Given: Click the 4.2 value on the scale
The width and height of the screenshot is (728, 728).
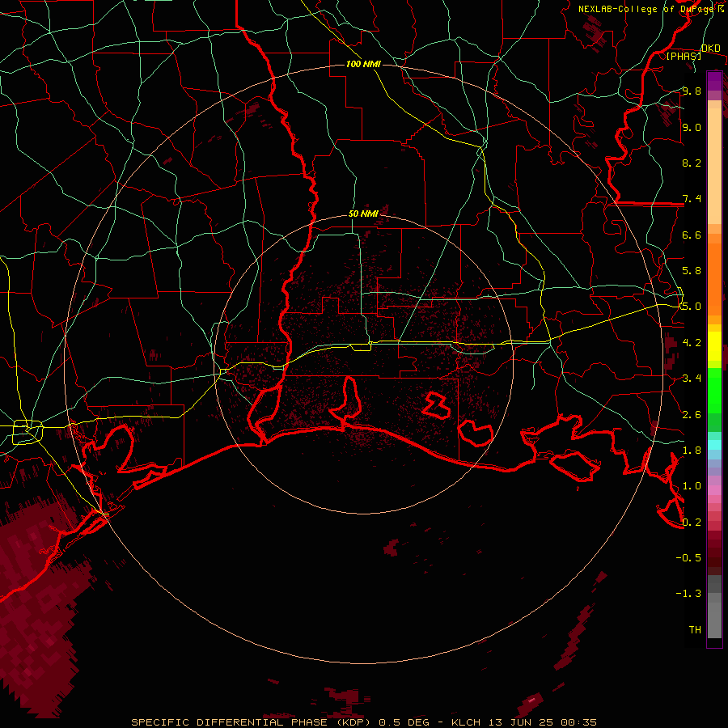Looking at the screenshot, I should 692,343.
